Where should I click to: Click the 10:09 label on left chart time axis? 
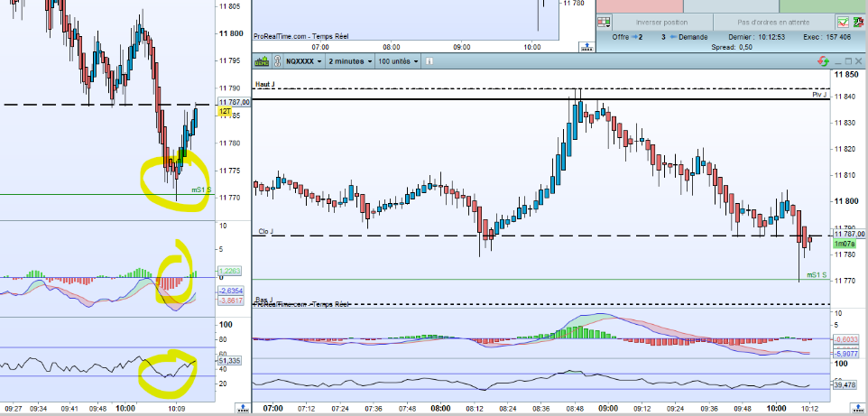(x=177, y=408)
